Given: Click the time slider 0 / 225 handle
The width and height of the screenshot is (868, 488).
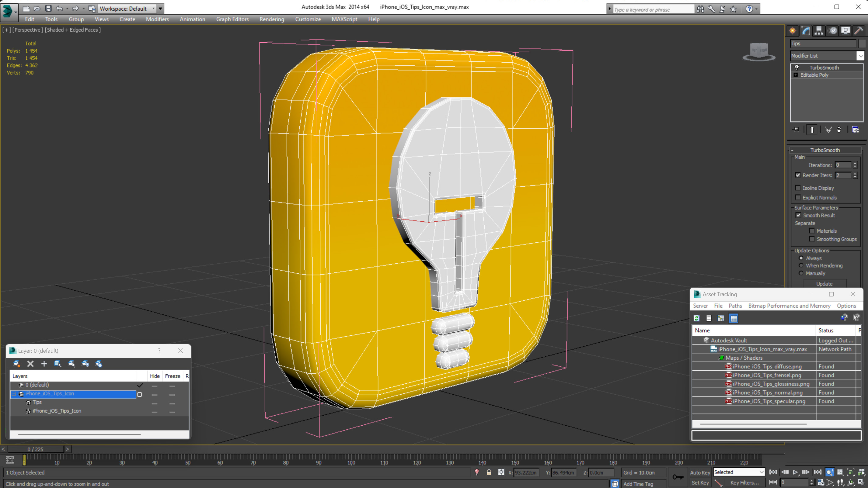Looking at the screenshot, I should [35, 449].
